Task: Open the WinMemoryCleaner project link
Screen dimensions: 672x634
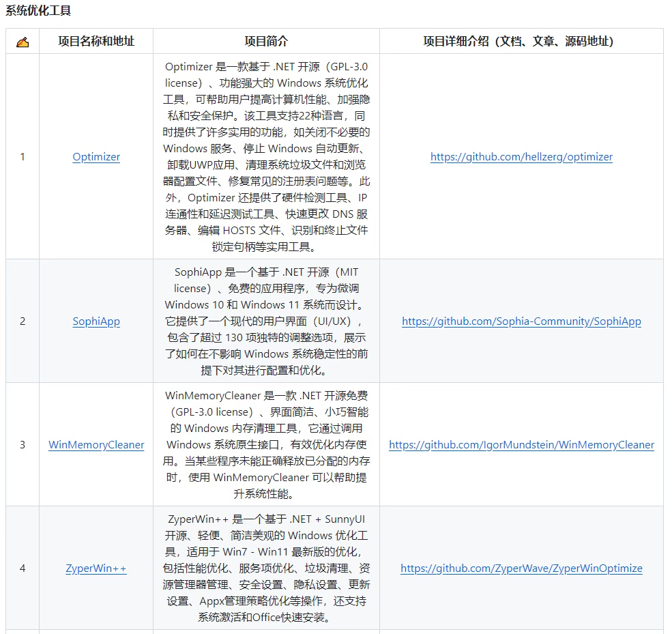Action: (96, 445)
